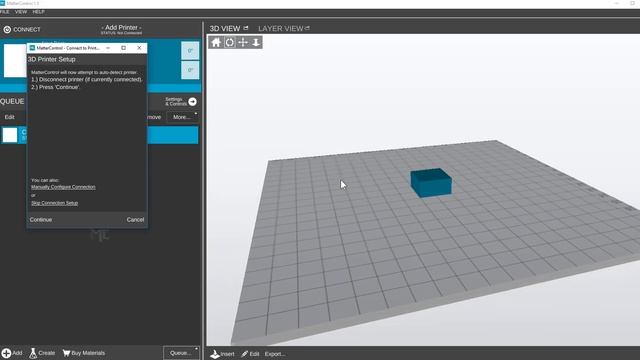Image resolution: width=640 pixels, height=360 pixels.
Task: Click the Buy Materials cart icon
Action: [66, 353]
